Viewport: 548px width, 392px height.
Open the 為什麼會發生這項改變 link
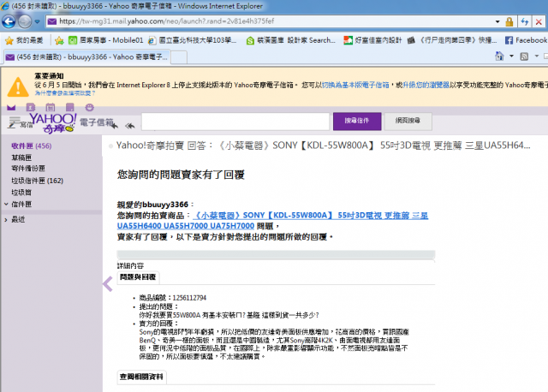click(65, 93)
